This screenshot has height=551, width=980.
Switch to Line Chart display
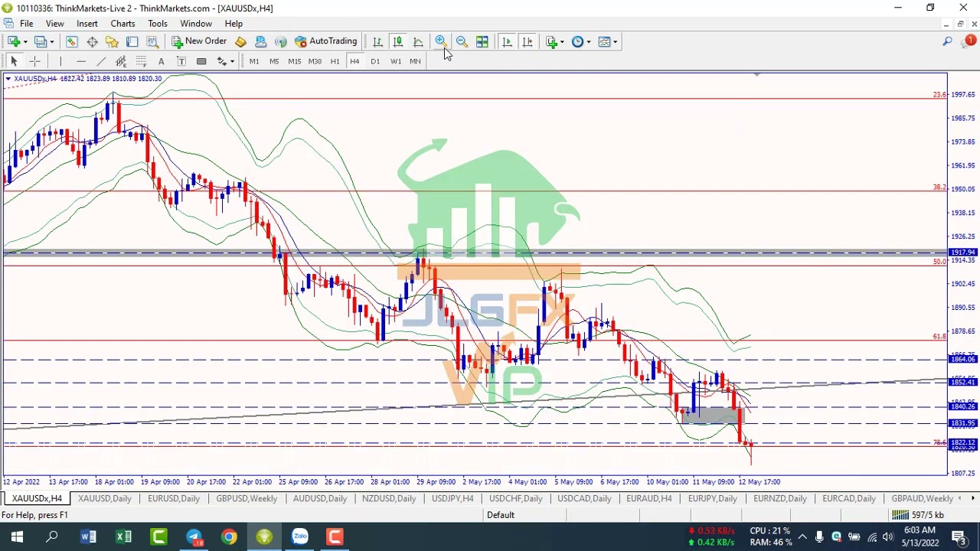pos(418,41)
